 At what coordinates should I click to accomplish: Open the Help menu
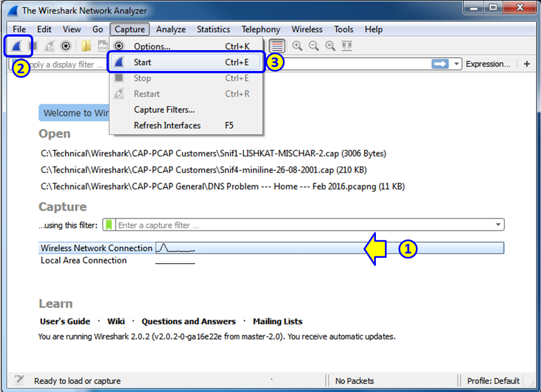[x=374, y=29]
